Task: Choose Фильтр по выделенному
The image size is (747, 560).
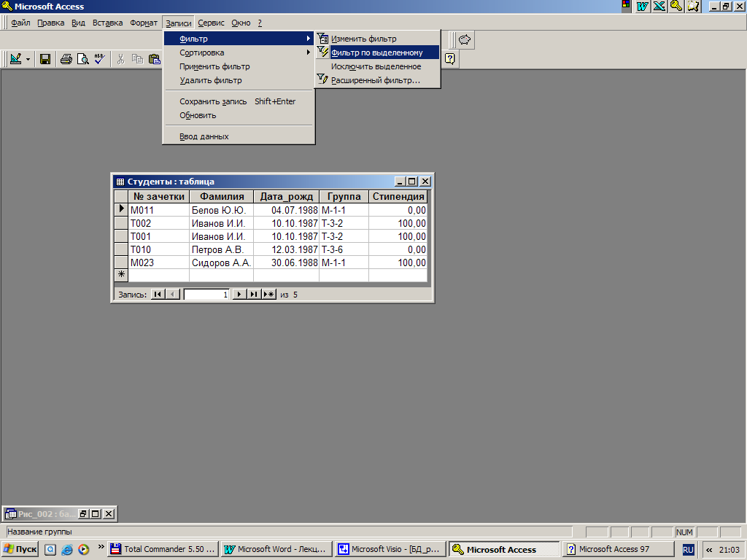Action: [377, 52]
